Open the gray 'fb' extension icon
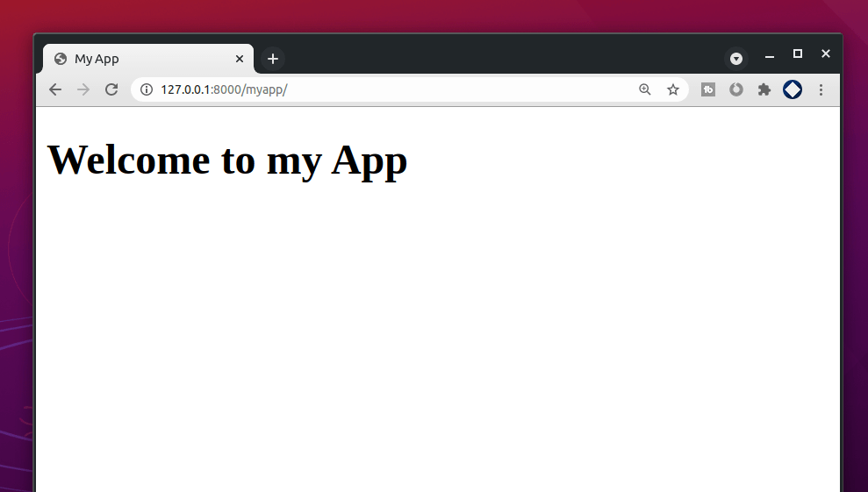The image size is (868, 492). [x=708, y=89]
